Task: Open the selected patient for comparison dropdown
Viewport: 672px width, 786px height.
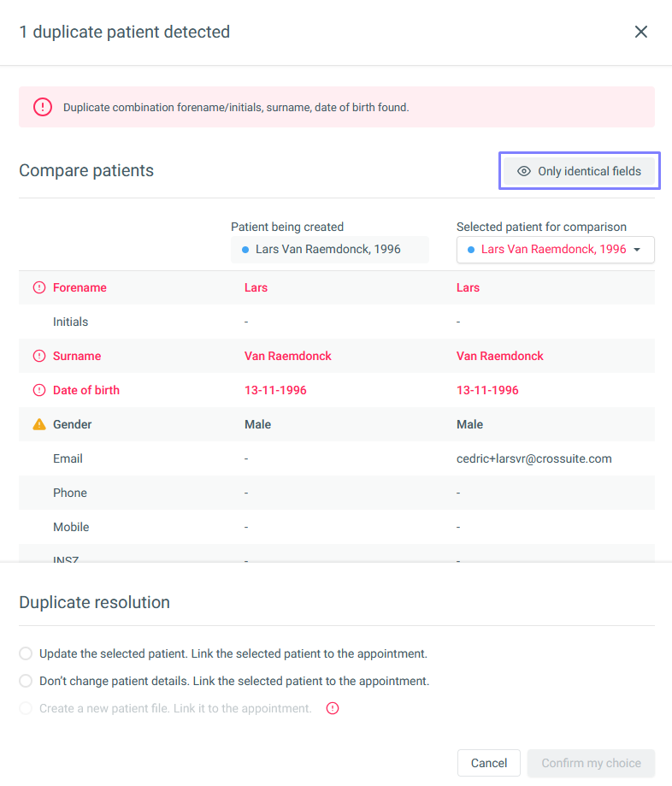Action: (555, 250)
